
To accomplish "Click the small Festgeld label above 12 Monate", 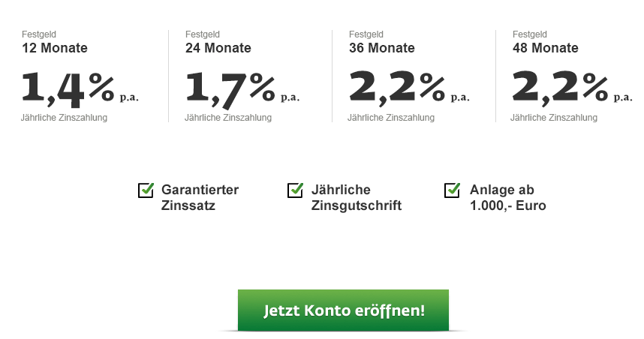I will tap(39, 34).
